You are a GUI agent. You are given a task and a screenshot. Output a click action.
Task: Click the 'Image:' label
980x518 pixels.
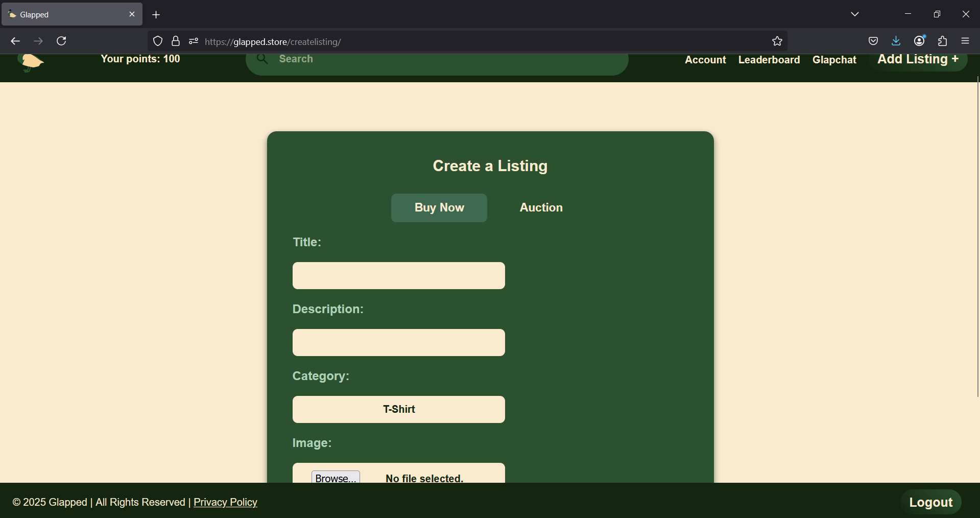tap(312, 443)
